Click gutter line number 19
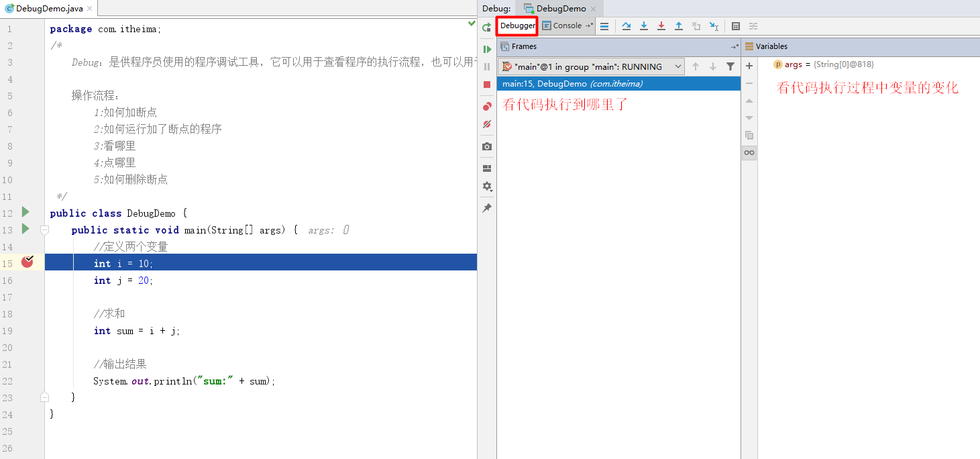Viewport: 980px width, 459px height. pyautogui.click(x=7, y=331)
